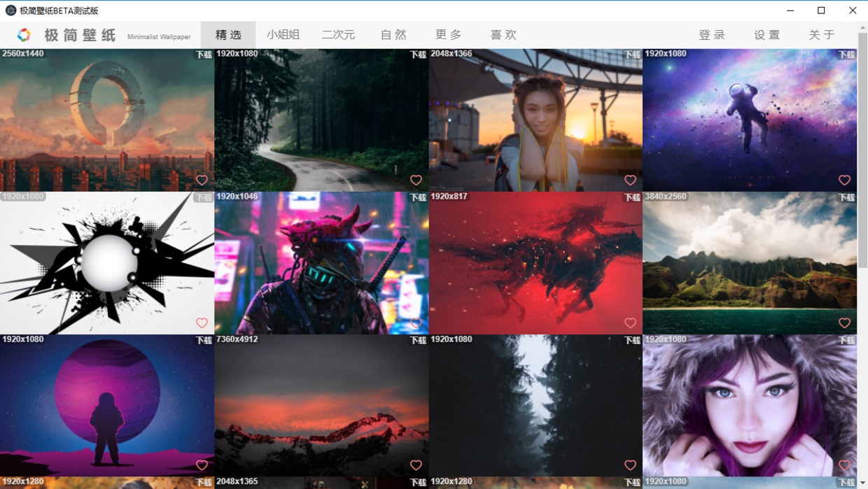Favorite the ring city wallpaper with its heart
The width and height of the screenshot is (868, 489).
(202, 180)
